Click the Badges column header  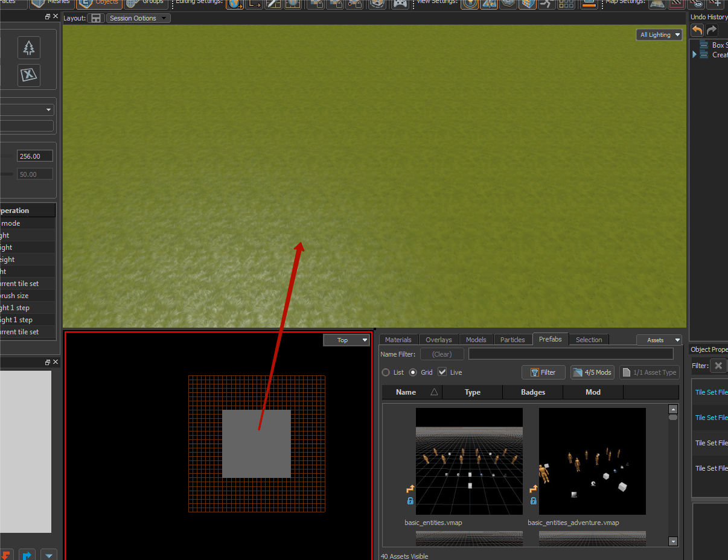(533, 392)
